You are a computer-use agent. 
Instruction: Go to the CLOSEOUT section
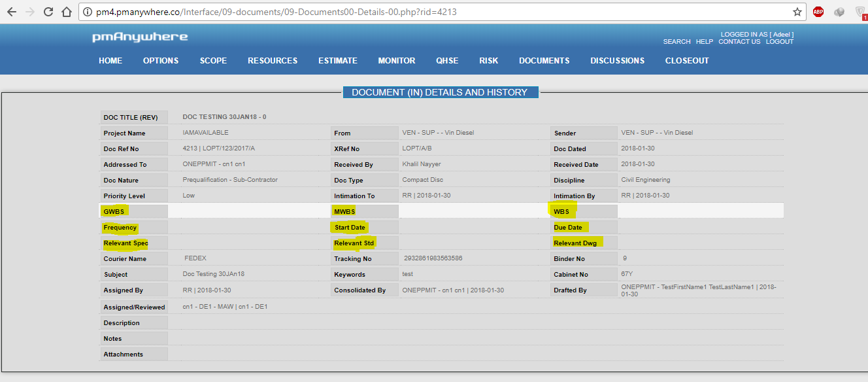[686, 61]
